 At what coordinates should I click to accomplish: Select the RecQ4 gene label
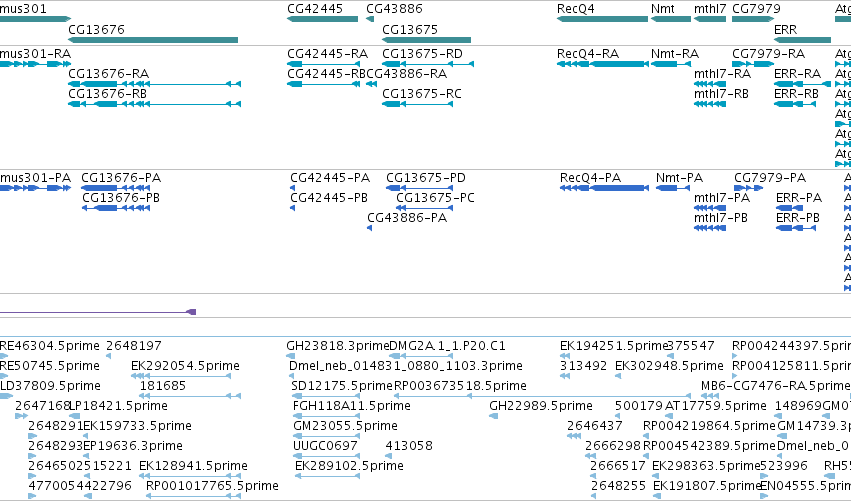[575, 9]
